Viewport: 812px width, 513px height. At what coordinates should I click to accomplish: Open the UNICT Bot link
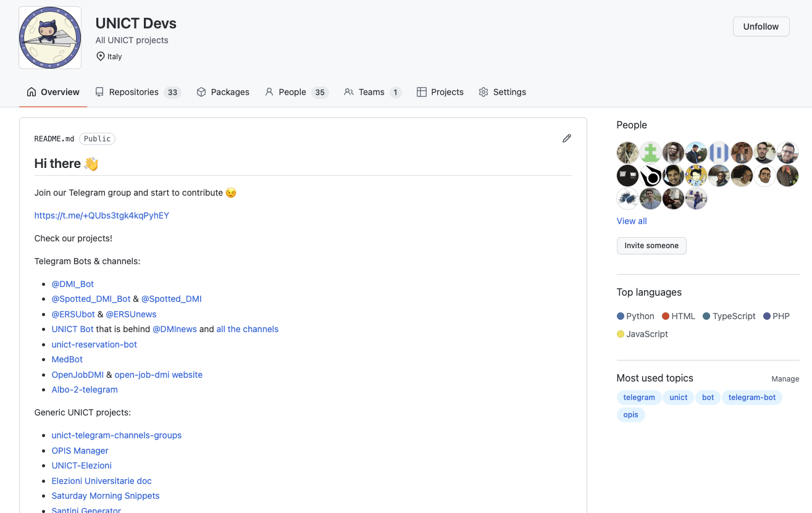pyautogui.click(x=73, y=329)
